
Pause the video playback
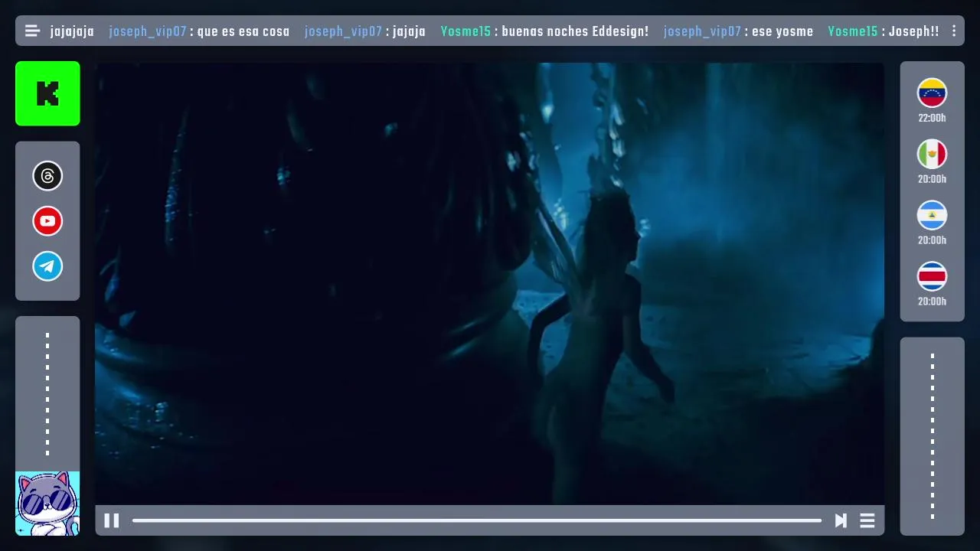pyautogui.click(x=111, y=520)
